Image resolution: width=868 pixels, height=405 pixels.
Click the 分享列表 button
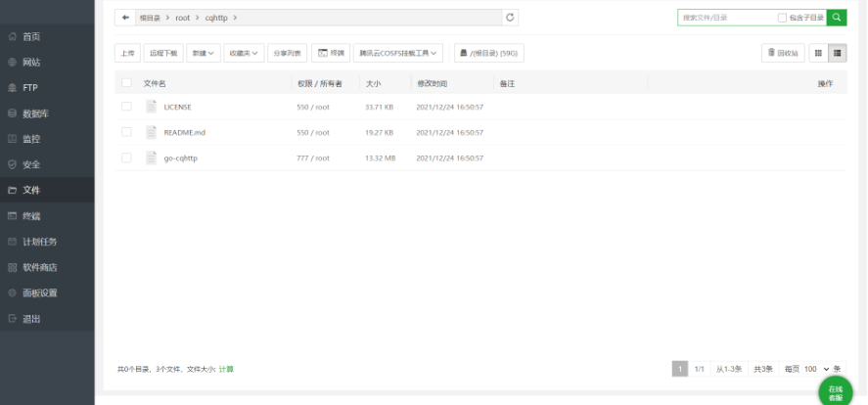coord(288,53)
